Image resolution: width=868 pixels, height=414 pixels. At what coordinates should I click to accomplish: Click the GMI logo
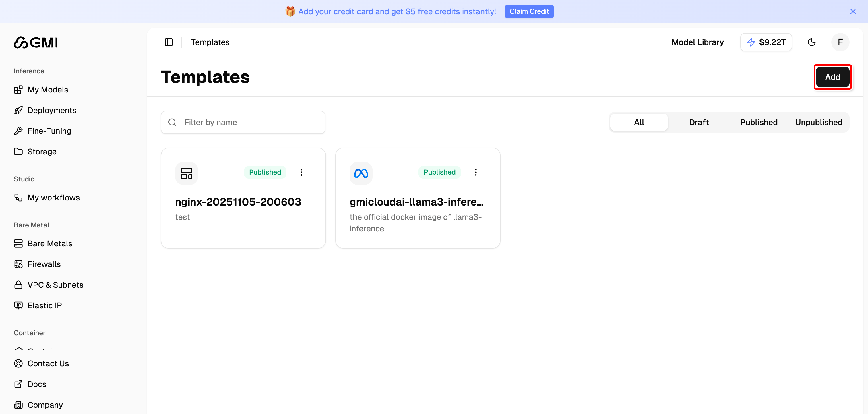pyautogui.click(x=36, y=42)
